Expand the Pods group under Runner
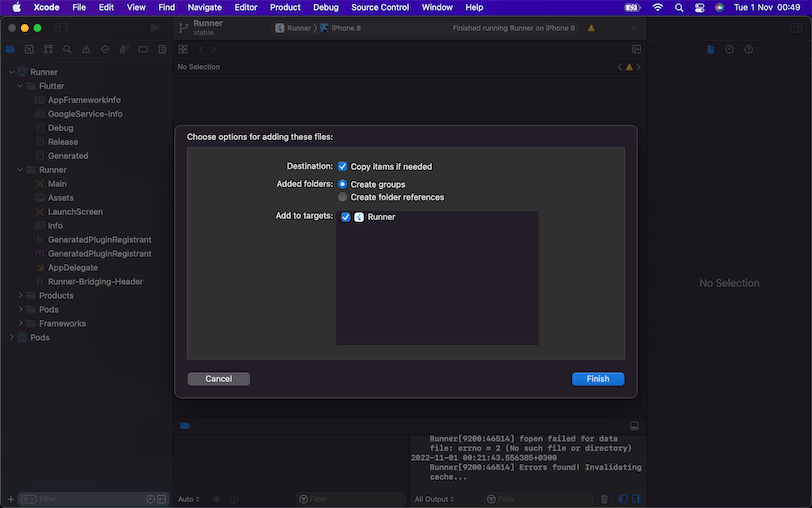This screenshot has width=812, height=508. [20, 309]
